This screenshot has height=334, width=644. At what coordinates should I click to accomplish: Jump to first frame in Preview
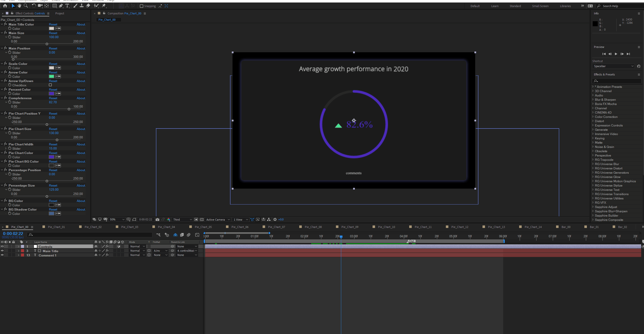[x=604, y=54]
